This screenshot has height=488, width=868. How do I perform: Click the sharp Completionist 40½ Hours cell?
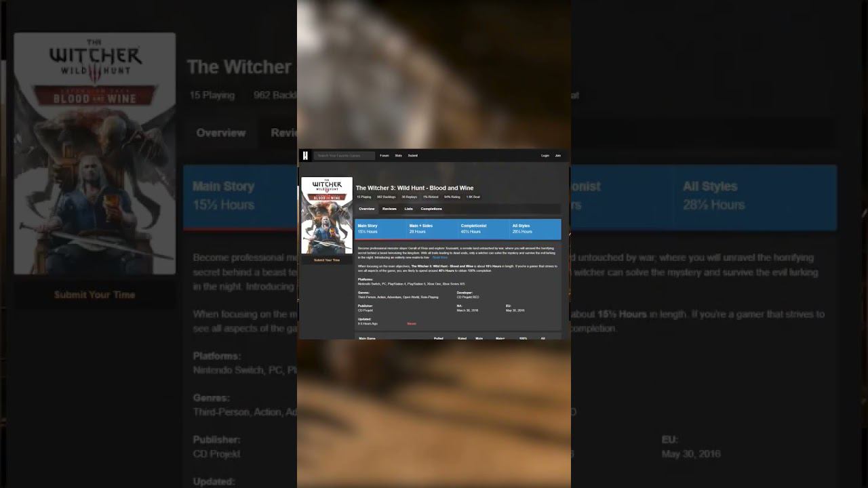(x=484, y=229)
